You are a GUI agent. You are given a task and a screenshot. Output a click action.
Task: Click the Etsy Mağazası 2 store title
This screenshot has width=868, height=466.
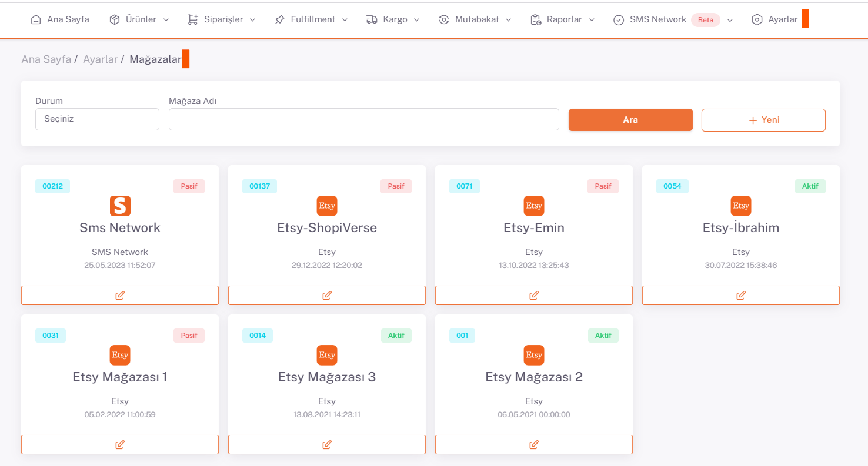pos(534,377)
